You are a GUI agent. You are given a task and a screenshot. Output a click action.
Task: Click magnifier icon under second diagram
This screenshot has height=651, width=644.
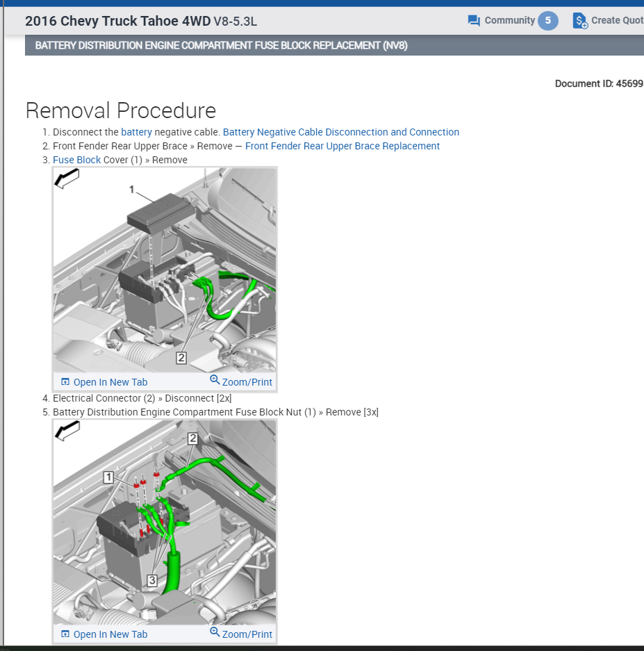[215, 632]
